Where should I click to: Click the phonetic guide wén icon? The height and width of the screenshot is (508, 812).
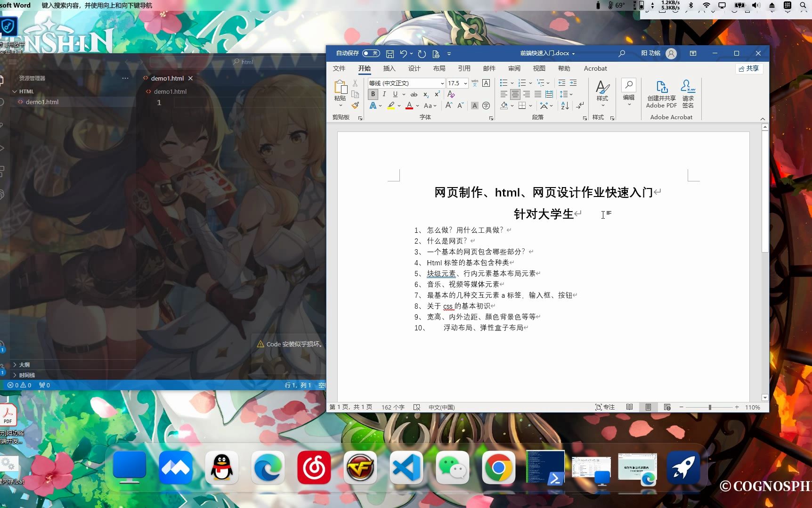pos(475,83)
